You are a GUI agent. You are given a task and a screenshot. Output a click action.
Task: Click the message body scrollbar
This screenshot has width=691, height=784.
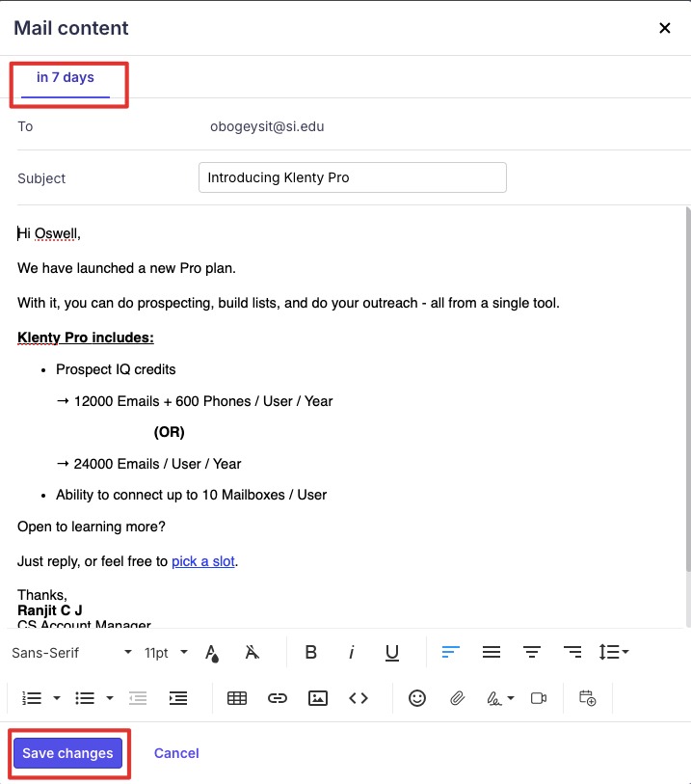tap(688, 390)
